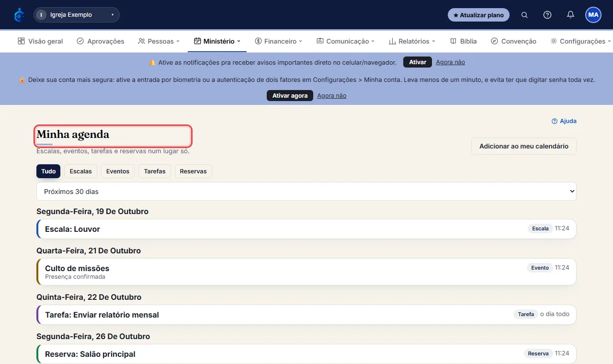Expand the Relatórios menu
Image resolution: width=613 pixels, height=364 pixels.
tap(412, 41)
